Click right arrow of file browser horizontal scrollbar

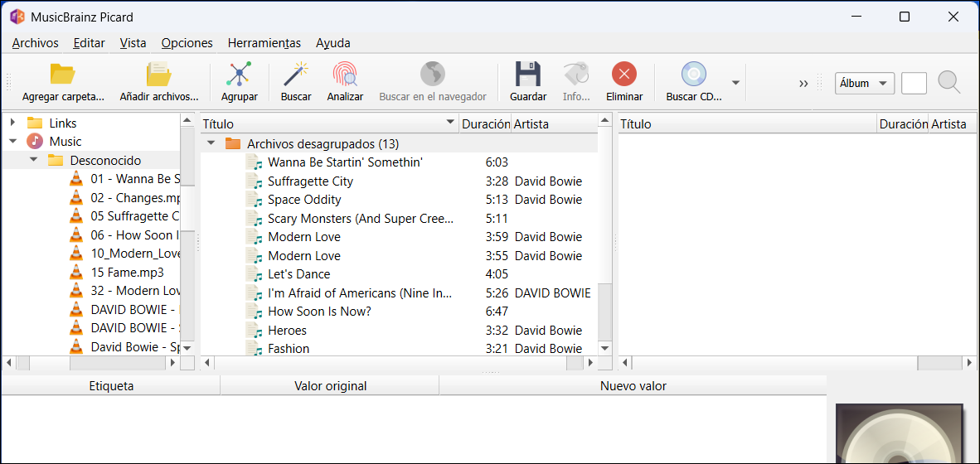click(173, 362)
